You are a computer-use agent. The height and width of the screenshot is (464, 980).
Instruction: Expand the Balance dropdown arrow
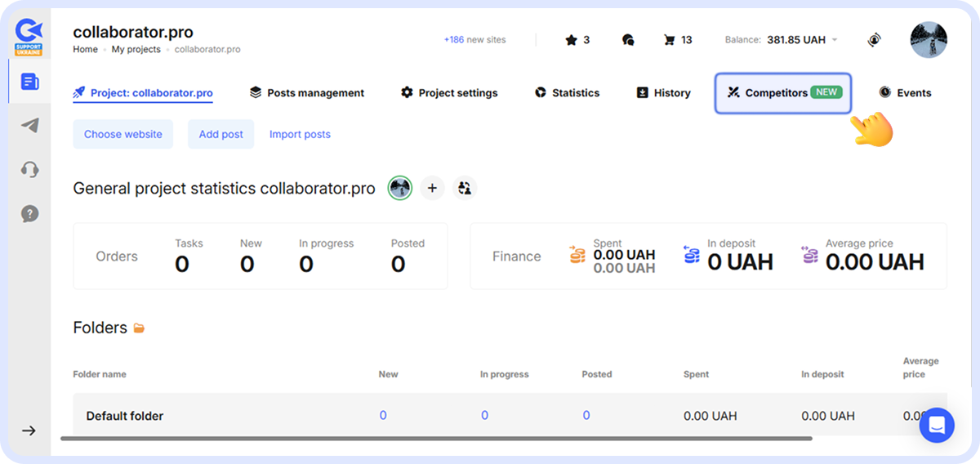tap(835, 40)
